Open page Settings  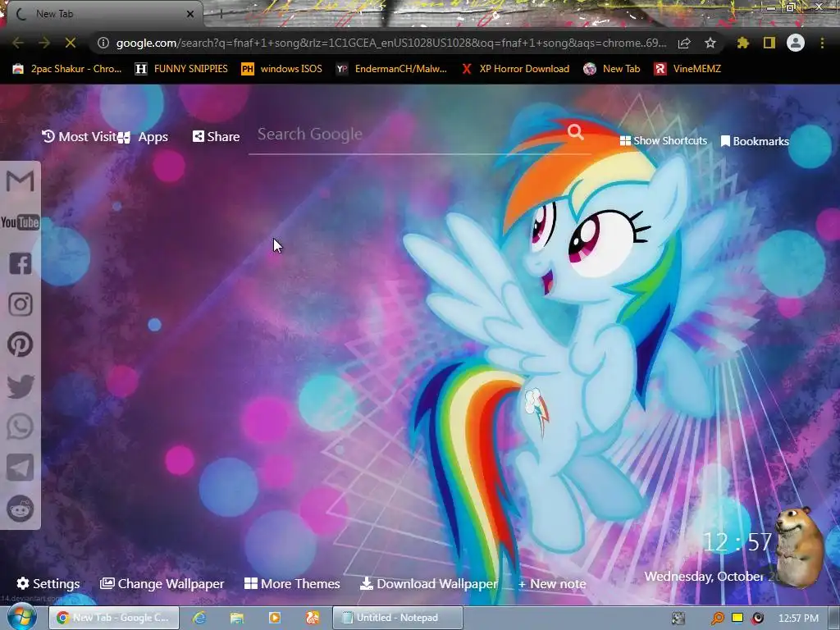pyautogui.click(x=48, y=583)
